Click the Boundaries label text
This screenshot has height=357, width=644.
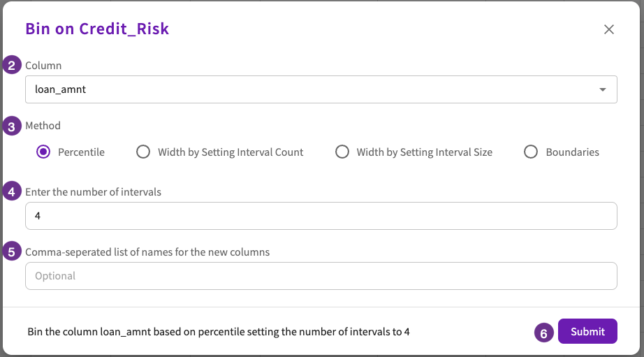tap(572, 152)
